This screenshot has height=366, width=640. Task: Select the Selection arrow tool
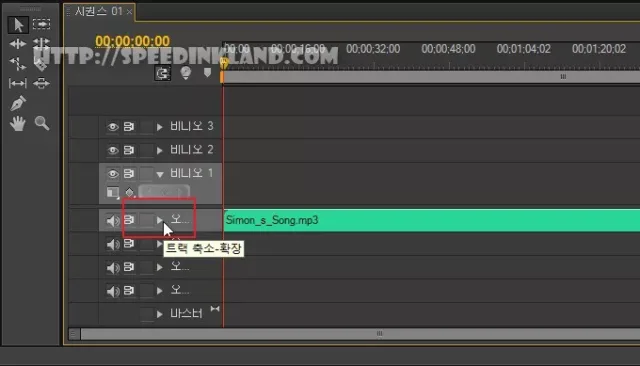click(x=18, y=24)
